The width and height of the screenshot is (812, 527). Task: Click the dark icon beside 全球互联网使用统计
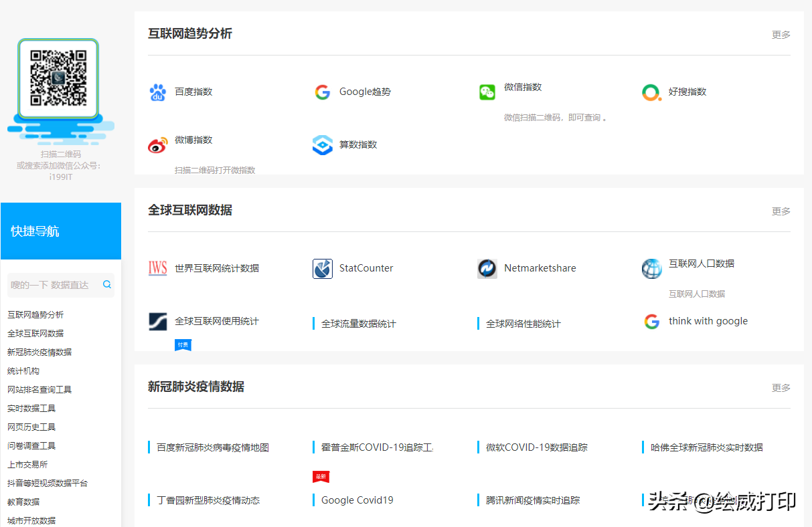157,322
